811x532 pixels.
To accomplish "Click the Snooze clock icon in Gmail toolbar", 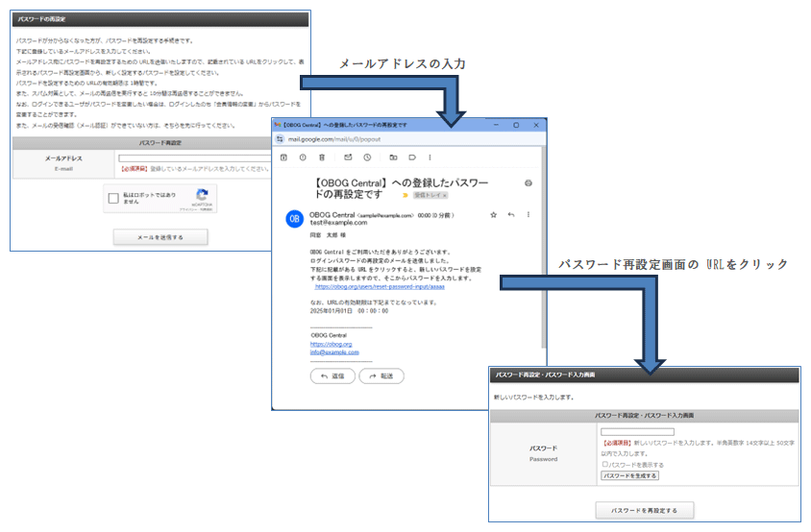I will pyautogui.click(x=367, y=157).
